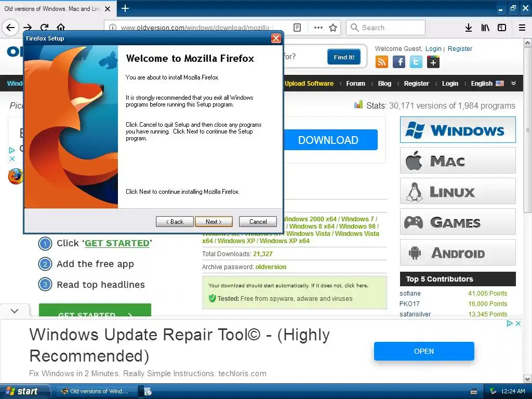Screen dimensions: 532x399
Task: Click the GET STARTED link text
Action: click(117, 243)
